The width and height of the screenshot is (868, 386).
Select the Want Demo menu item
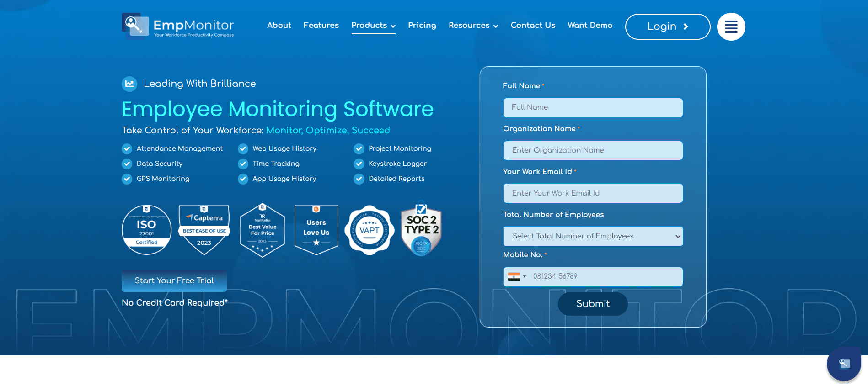pos(590,25)
